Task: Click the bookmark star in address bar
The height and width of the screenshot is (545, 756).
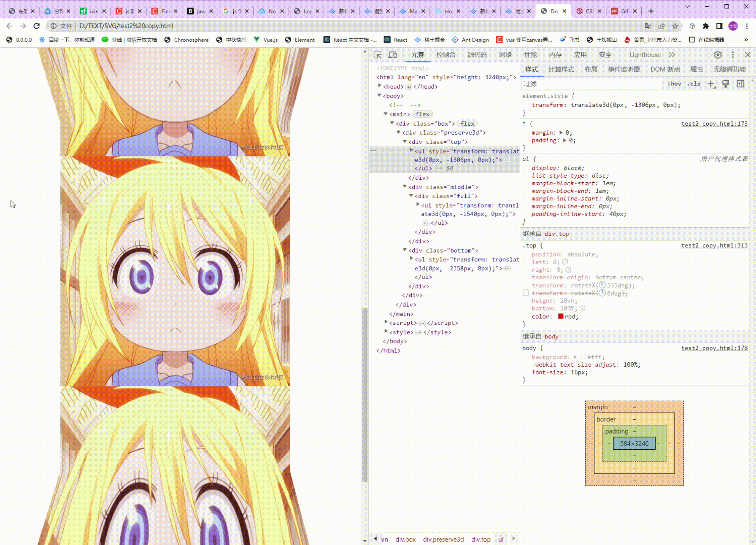Action: pyautogui.click(x=675, y=26)
